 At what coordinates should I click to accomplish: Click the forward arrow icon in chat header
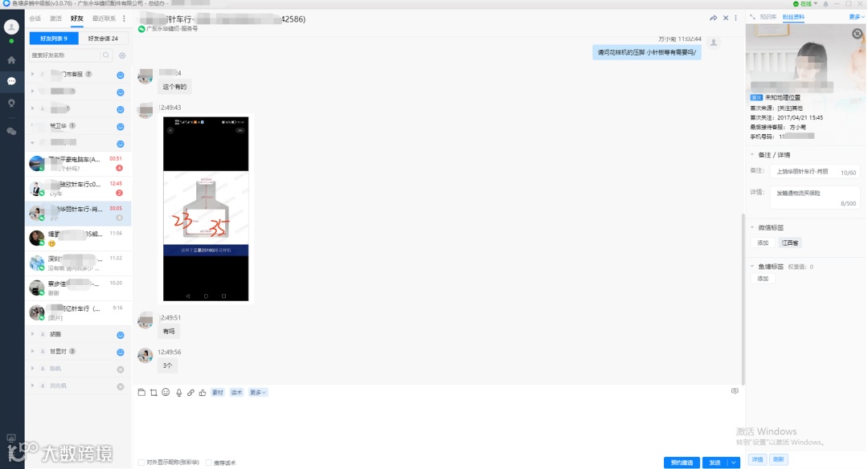[714, 18]
